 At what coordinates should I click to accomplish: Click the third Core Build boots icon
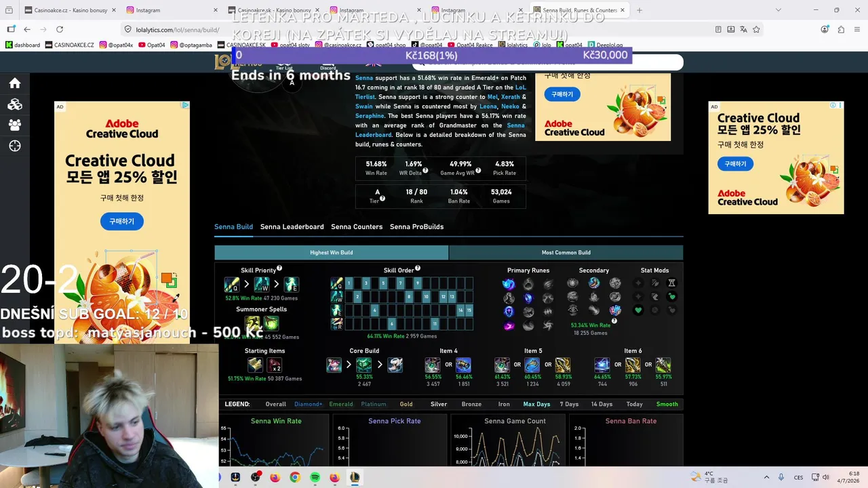pos(395,365)
